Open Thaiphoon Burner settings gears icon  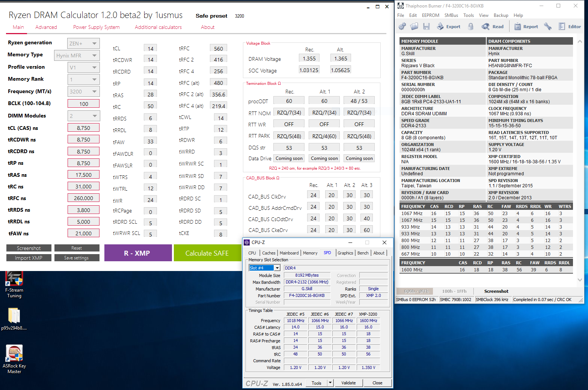pyautogui.click(x=402, y=26)
